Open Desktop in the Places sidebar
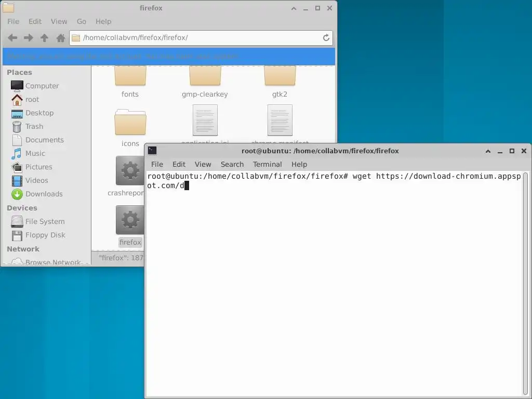This screenshot has height=399, width=532. coord(32,113)
